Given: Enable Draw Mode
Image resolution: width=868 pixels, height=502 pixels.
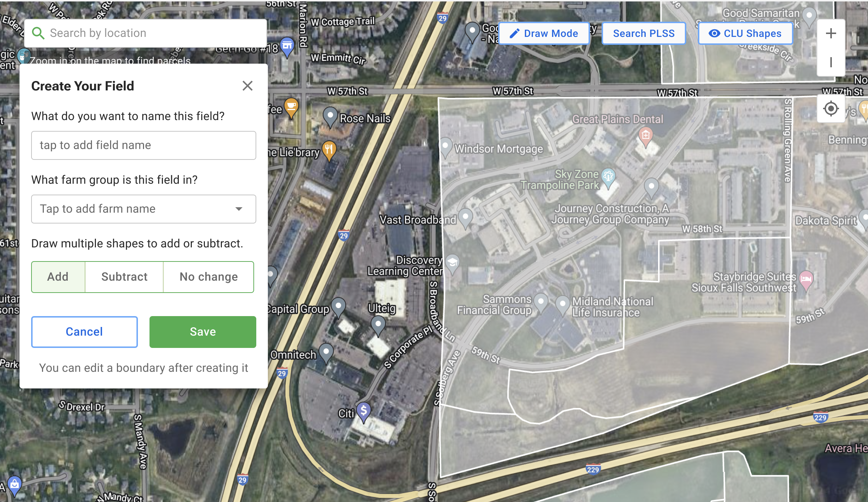Looking at the screenshot, I should [544, 33].
